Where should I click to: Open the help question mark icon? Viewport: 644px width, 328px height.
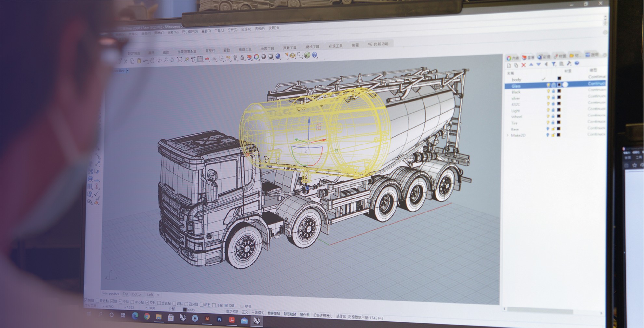(315, 55)
